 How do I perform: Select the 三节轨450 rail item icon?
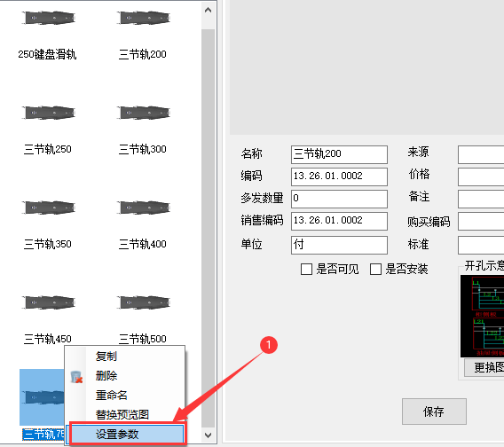tap(48, 302)
